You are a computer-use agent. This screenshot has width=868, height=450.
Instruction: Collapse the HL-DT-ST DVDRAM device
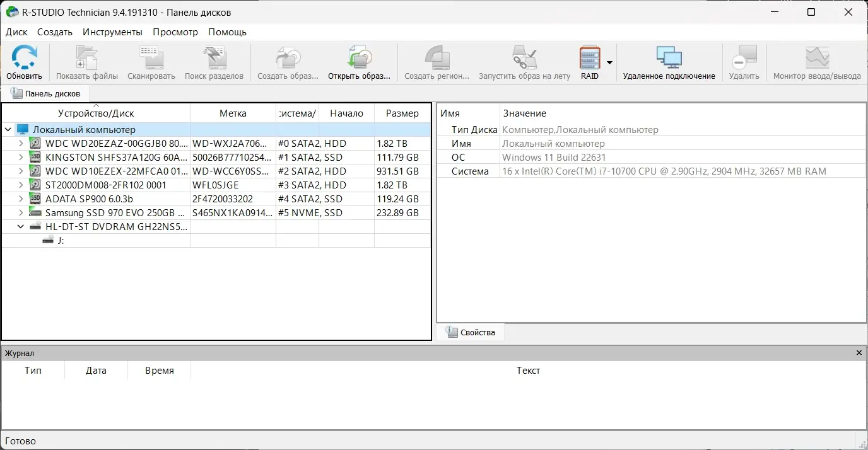tap(20, 226)
